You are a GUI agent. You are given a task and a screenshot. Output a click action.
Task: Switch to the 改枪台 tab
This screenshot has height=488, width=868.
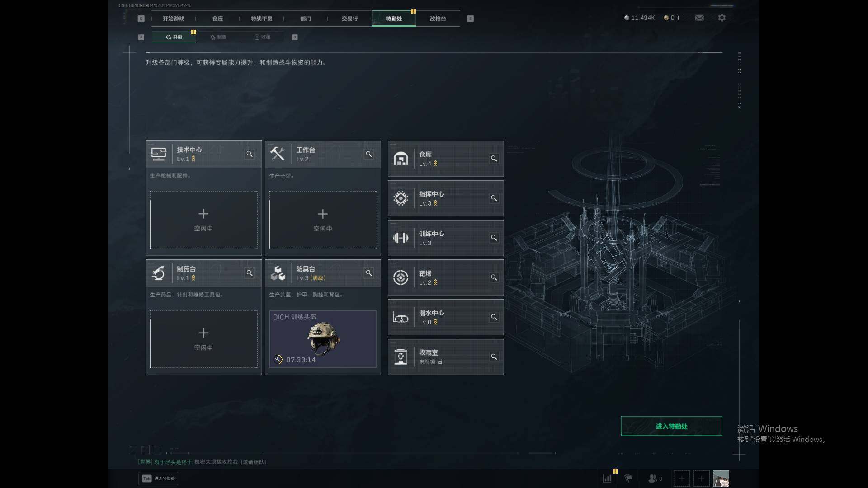pos(438,19)
